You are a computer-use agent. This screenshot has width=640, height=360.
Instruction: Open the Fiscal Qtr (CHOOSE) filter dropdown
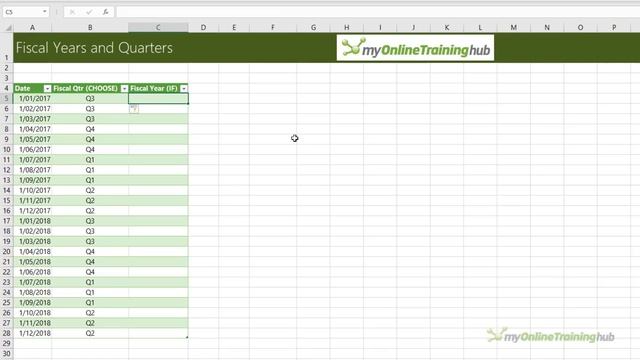pos(124,88)
